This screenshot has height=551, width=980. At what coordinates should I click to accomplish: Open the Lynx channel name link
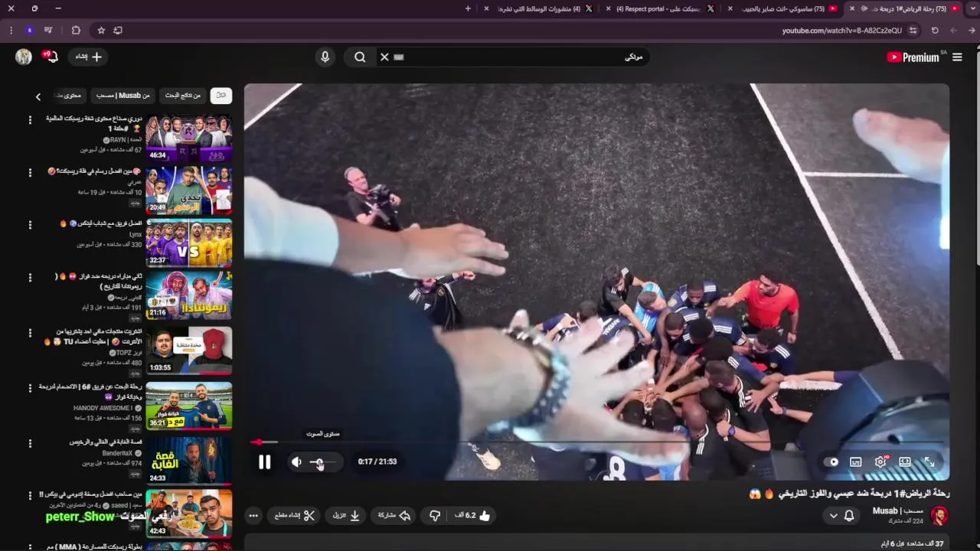coord(136,234)
